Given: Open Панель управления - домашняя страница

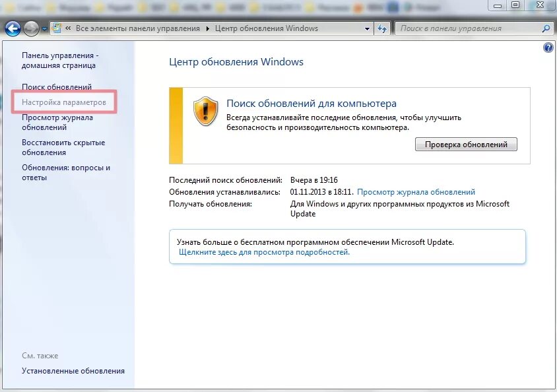Looking at the screenshot, I should pyautogui.click(x=60, y=60).
